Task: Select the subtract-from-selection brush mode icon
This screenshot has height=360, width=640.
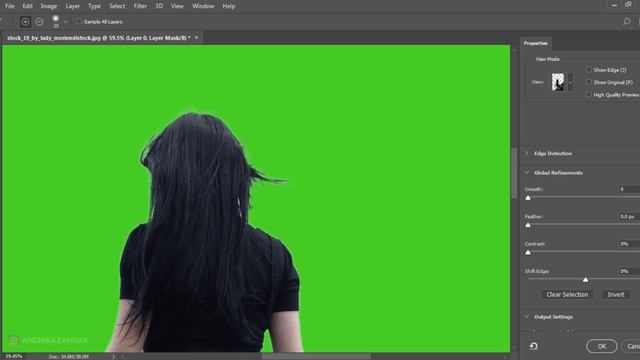Action: [x=39, y=22]
